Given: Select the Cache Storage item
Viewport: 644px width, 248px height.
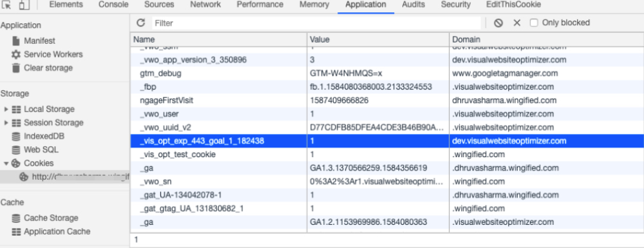Looking at the screenshot, I should (51, 218).
